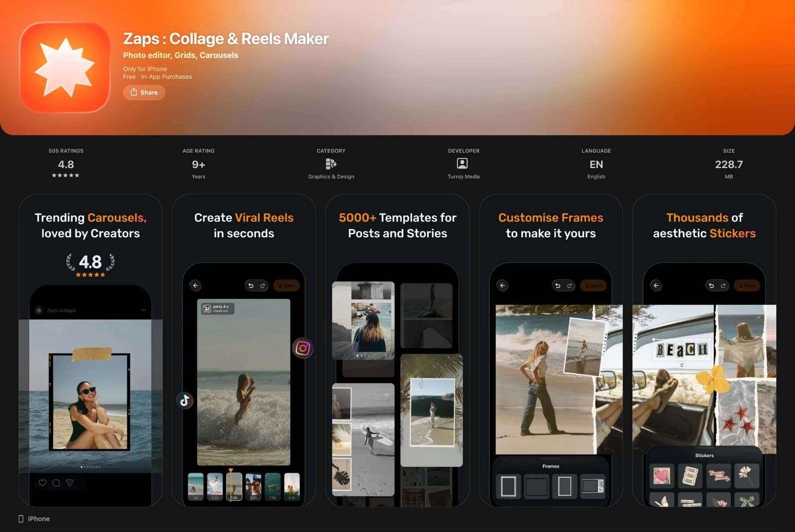Click the Zaps : Collage & Reels Maker title
This screenshot has height=532, width=795.
tap(226, 39)
